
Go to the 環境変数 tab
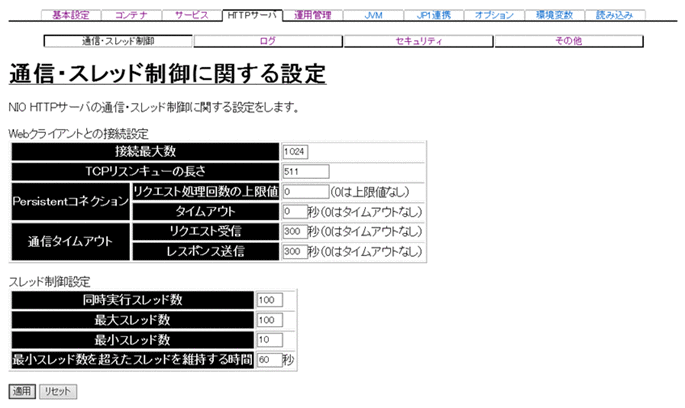click(554, 15)
